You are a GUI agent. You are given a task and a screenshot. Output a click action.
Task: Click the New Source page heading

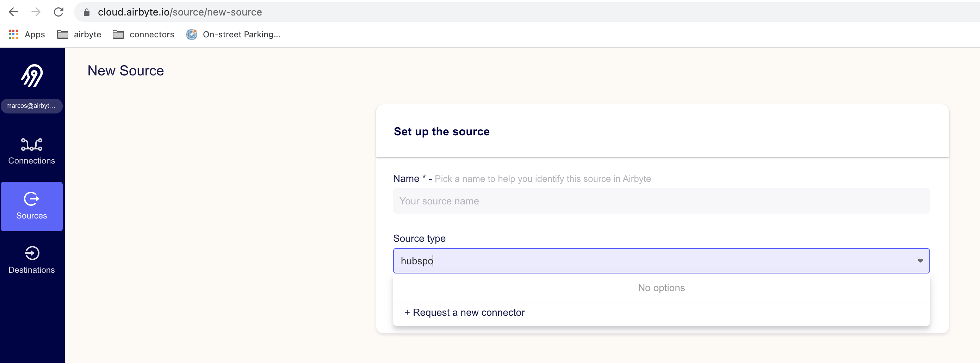click(x=126, y=71)
